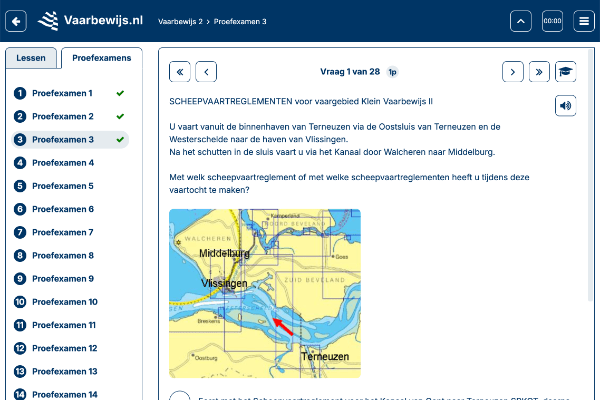Click the 1p points badge

pos(392,72)
